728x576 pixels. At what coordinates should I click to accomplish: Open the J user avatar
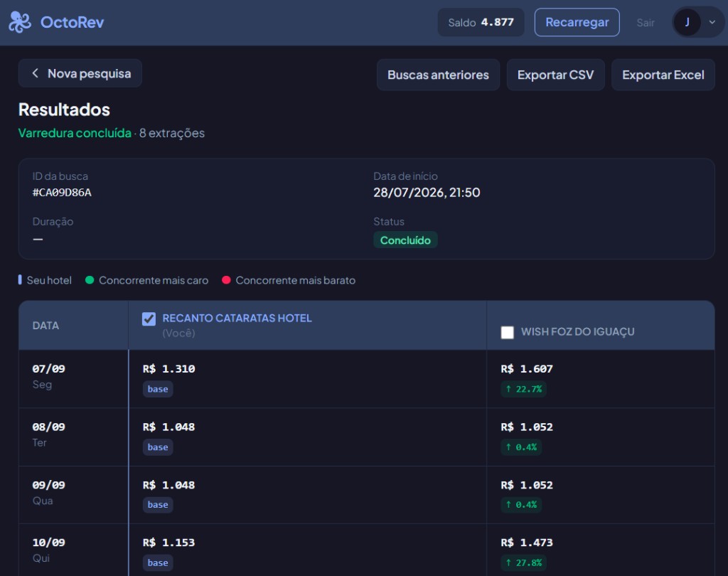687,22
